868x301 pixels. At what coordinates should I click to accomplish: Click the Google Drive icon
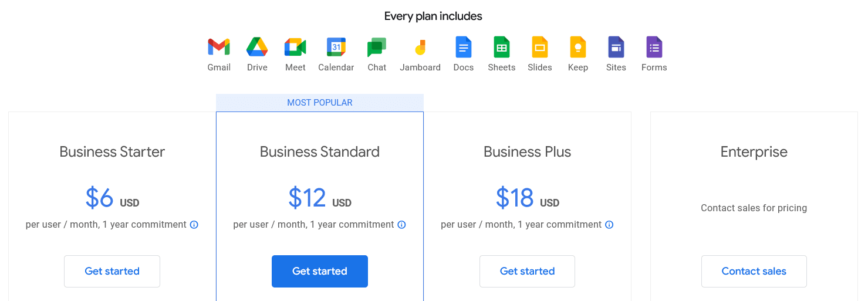(x=257, y=47)
